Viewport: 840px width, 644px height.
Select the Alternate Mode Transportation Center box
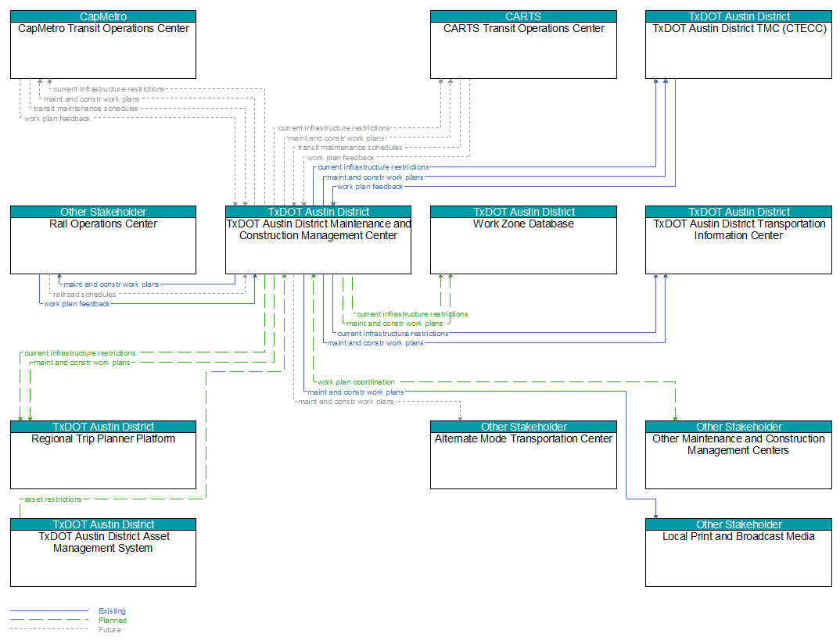tap(523, 455)
